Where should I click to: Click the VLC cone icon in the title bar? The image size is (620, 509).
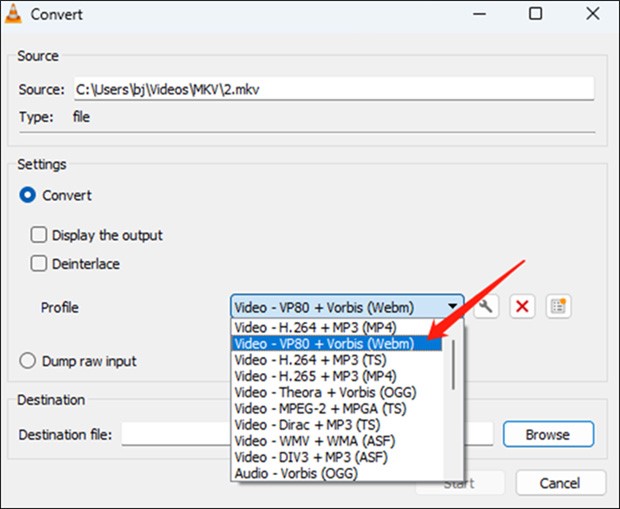coord(13,14)
